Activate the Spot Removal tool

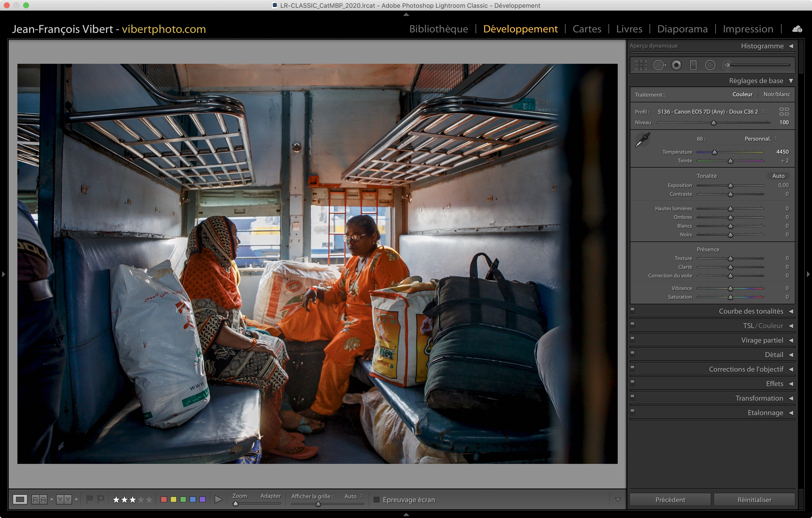pyautogui.click(x=659, y=65)
